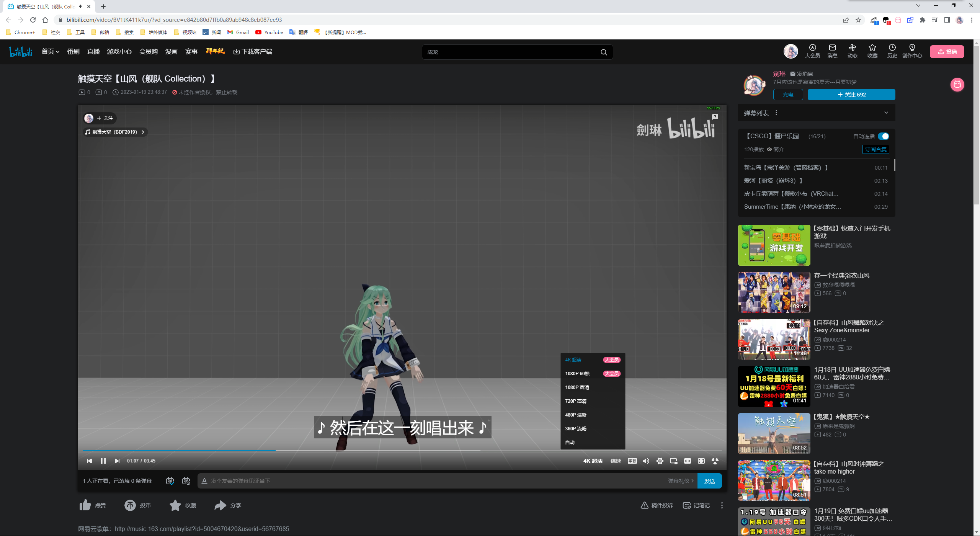The image size is (980, 536).
Task: Follow uploader with 关注 692 button
Action: pos(851,95)
